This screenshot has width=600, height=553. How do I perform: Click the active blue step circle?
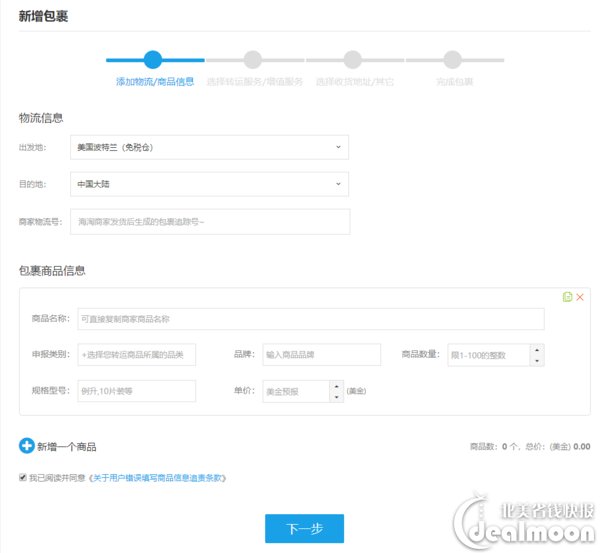point(153,60)
